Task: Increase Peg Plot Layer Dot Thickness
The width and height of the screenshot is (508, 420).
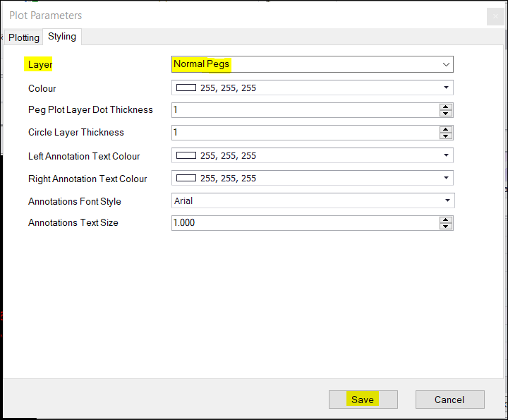Action: pos(445,107)
